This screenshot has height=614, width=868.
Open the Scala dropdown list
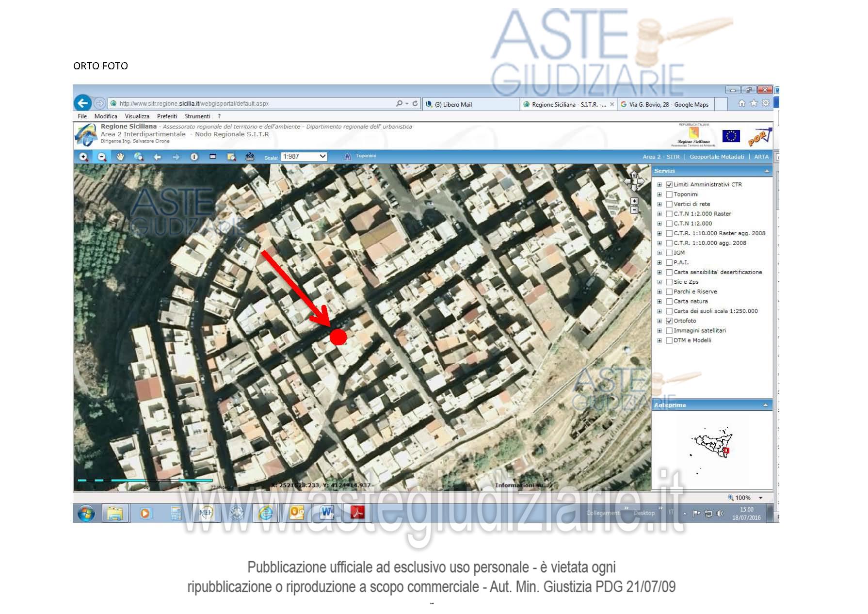pyautogui.click(x=322, y=156)
